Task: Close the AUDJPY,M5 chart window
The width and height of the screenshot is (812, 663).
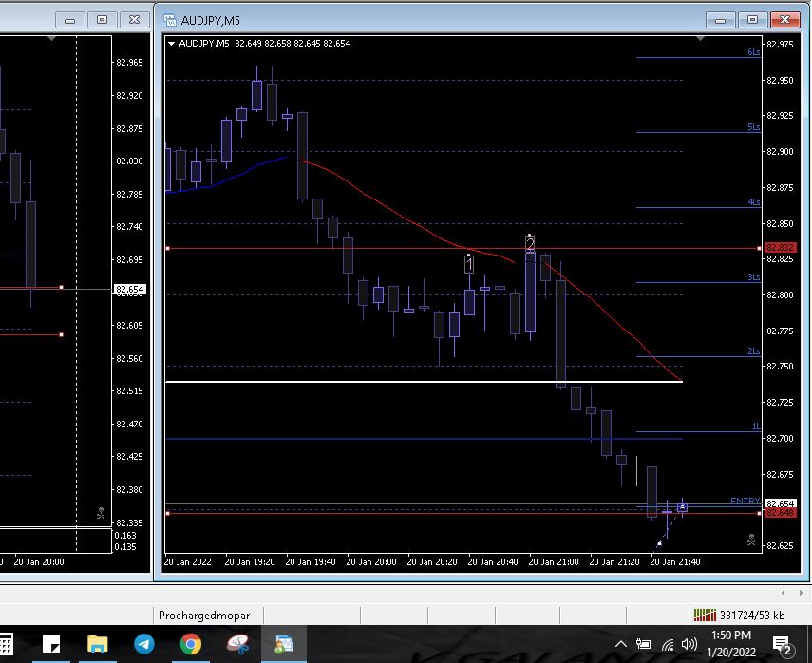Action: coord(785,20)
